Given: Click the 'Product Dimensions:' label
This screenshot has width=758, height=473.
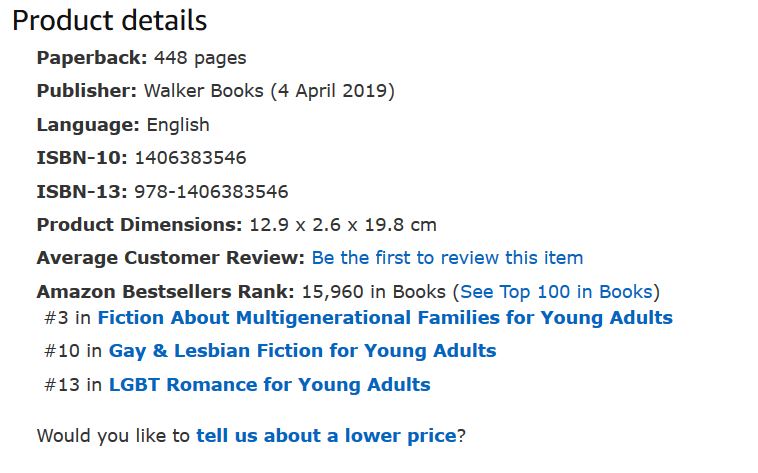Looking at the screenshot, I should tap(140, 225).
